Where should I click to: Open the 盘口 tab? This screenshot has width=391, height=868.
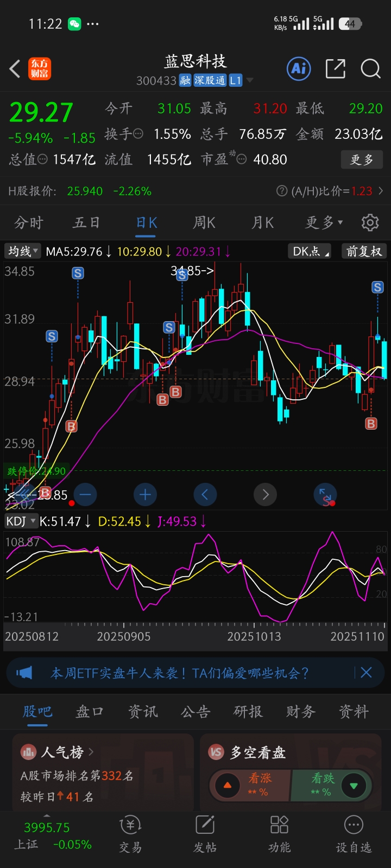[90, 711]
